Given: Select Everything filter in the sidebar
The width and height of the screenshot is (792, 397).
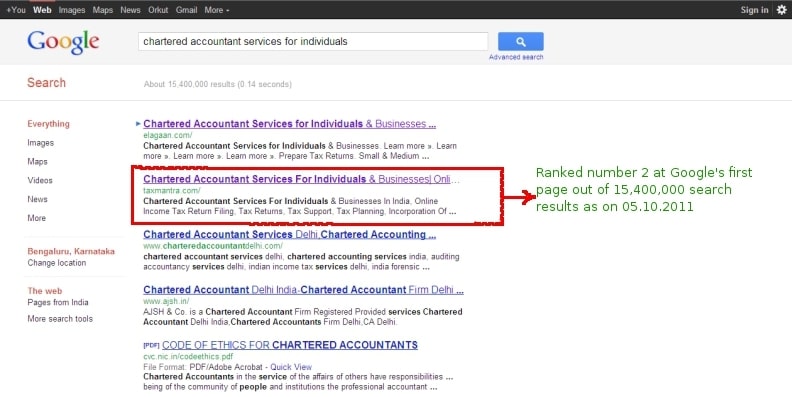Looking at the screenshot, I should (48, 124).
